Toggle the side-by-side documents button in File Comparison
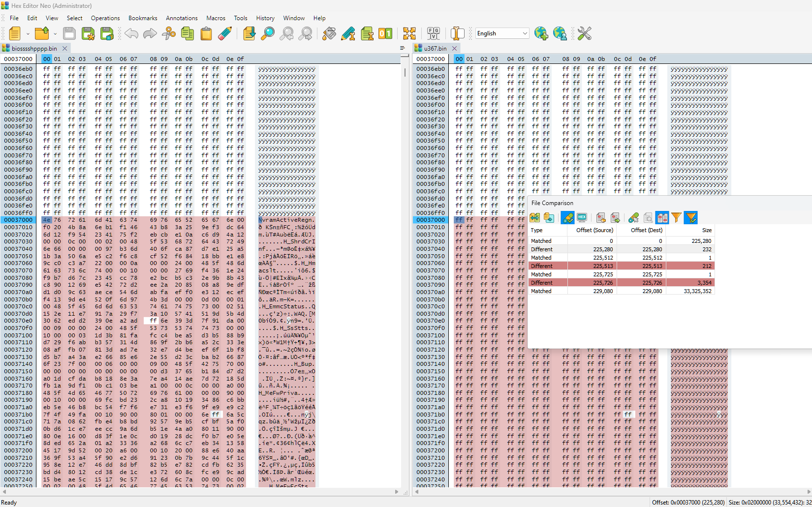This screenshot has height=507, width=812. click(x=662, y=218)
